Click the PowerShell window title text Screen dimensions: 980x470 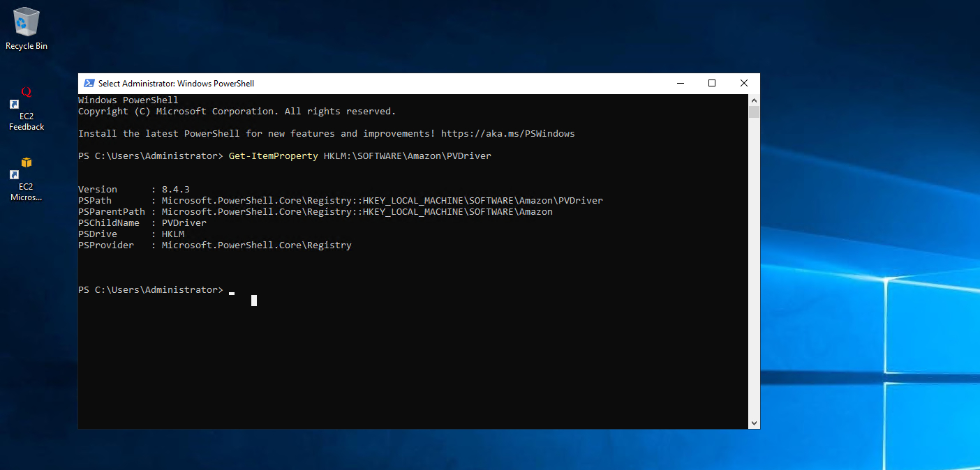point(176,84)
